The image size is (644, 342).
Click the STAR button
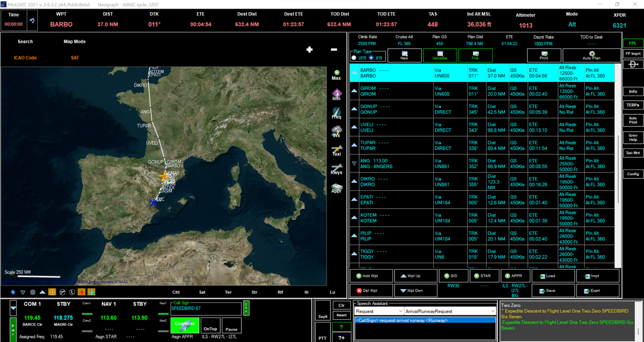pyautogui.click(x=485, y=276)
